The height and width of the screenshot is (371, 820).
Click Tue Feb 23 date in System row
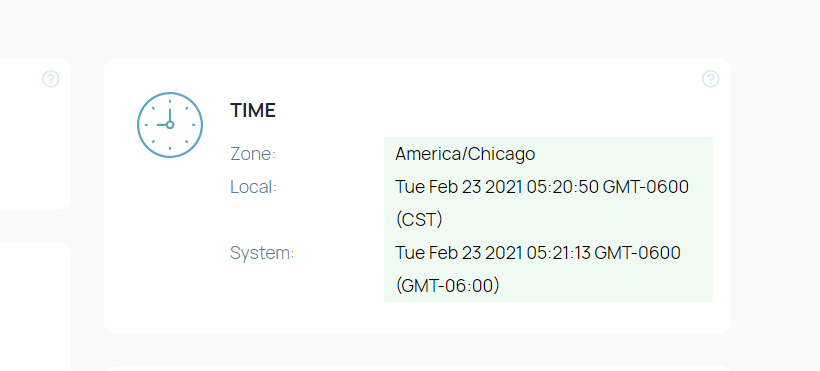(438, 253)
